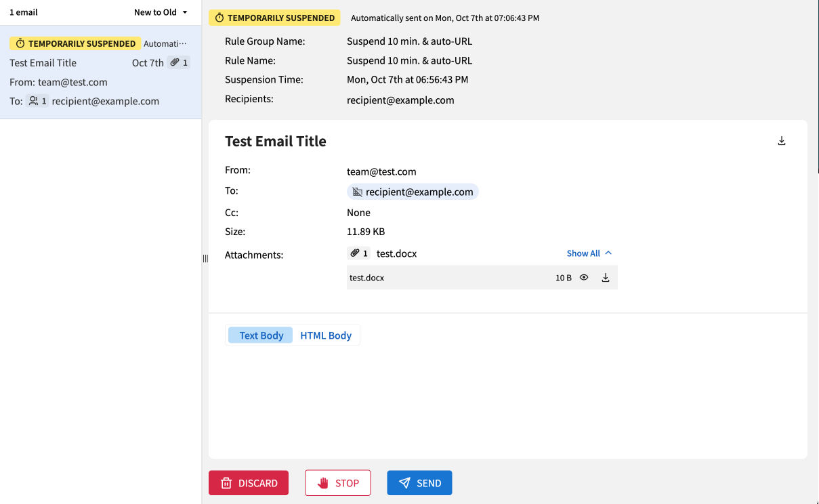Viewport: 819px width, 504px height.
Task: Click the Test Email Title heading
Action: pos(276,141)
